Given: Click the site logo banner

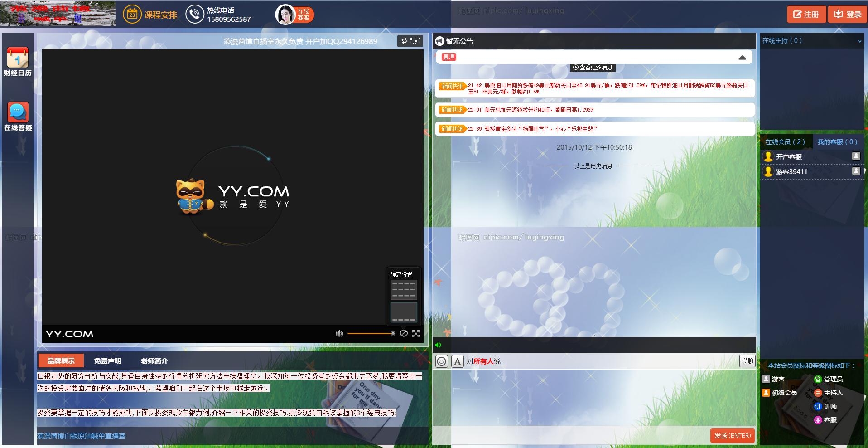Looking at the screenshot, I should click(58, 14).
